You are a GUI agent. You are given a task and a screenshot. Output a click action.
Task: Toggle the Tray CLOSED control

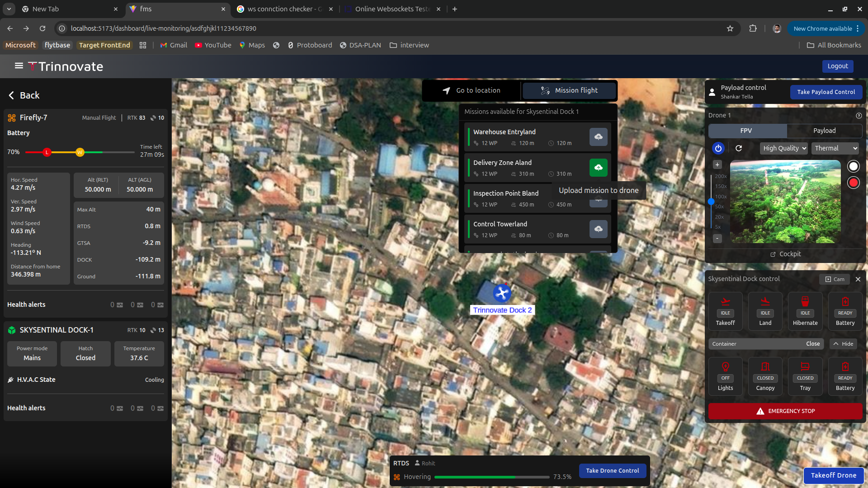coord(805,376)
